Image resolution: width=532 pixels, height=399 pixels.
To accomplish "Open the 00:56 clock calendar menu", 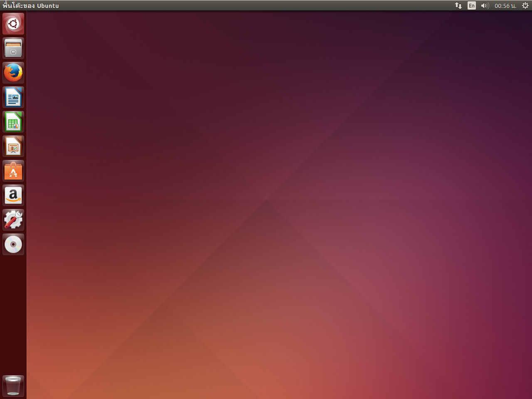I will (x=505, y=6).
